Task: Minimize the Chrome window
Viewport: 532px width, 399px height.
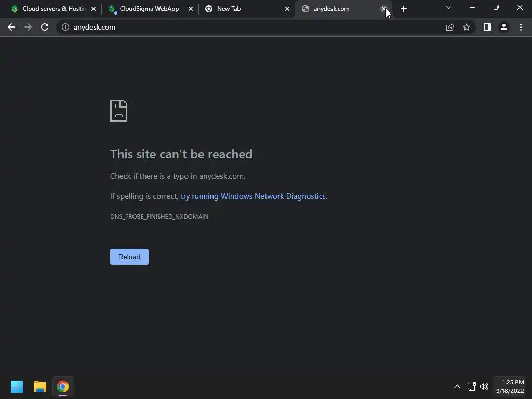Action: click(x=472, y=7)
